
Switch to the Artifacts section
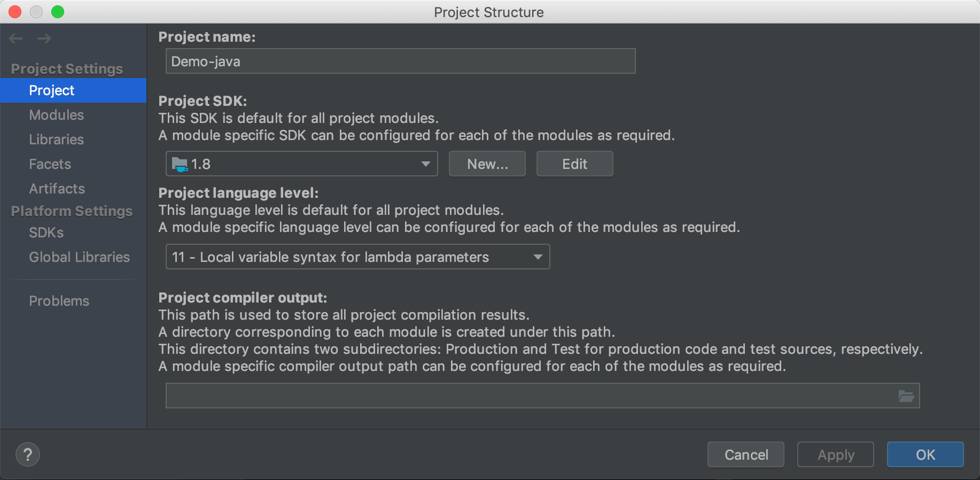(x=57, y=189)
